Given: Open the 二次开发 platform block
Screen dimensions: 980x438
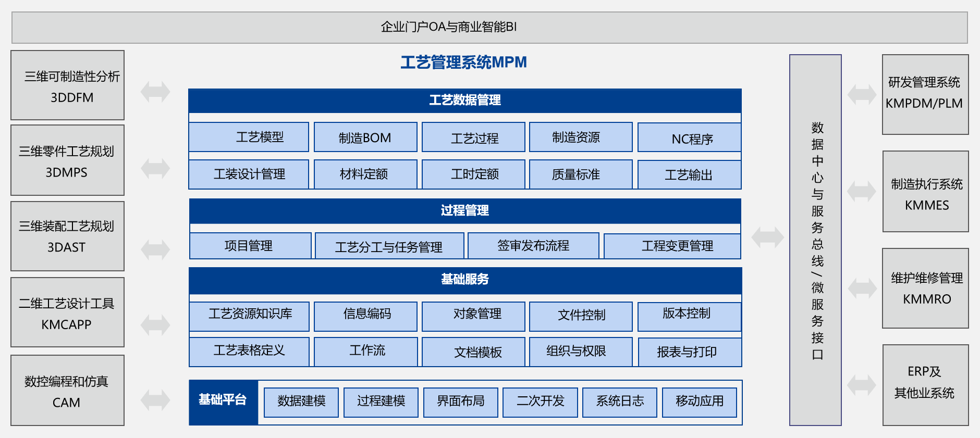Looking at the screenshot, I should (x=540, y=402).
